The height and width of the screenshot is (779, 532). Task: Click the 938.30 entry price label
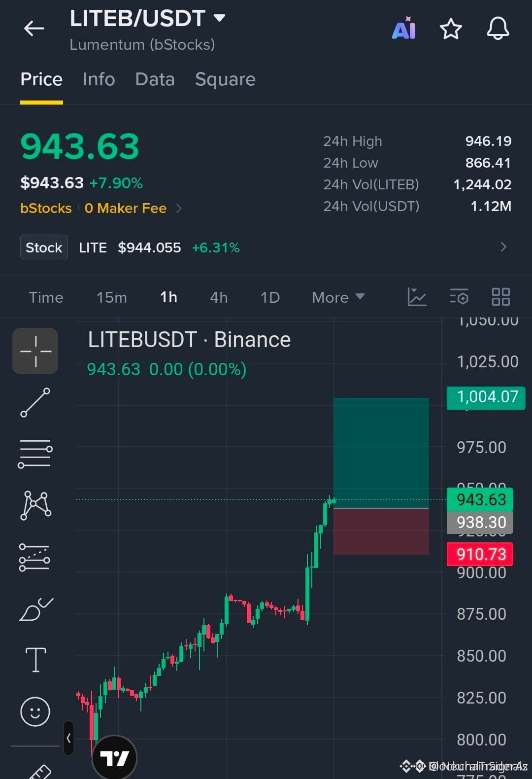tap(480, 522)
